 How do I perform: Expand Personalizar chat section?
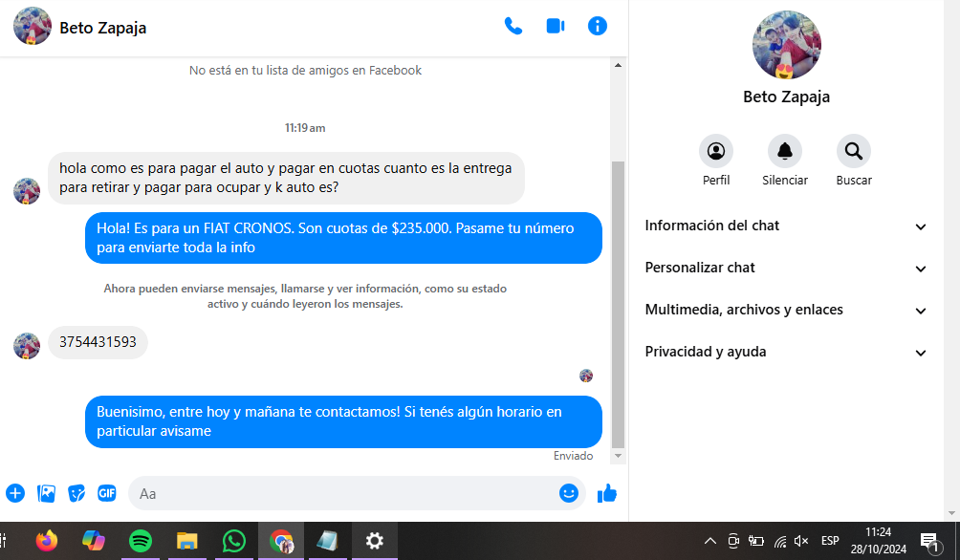pyautogui.click(x=786, y=269)
